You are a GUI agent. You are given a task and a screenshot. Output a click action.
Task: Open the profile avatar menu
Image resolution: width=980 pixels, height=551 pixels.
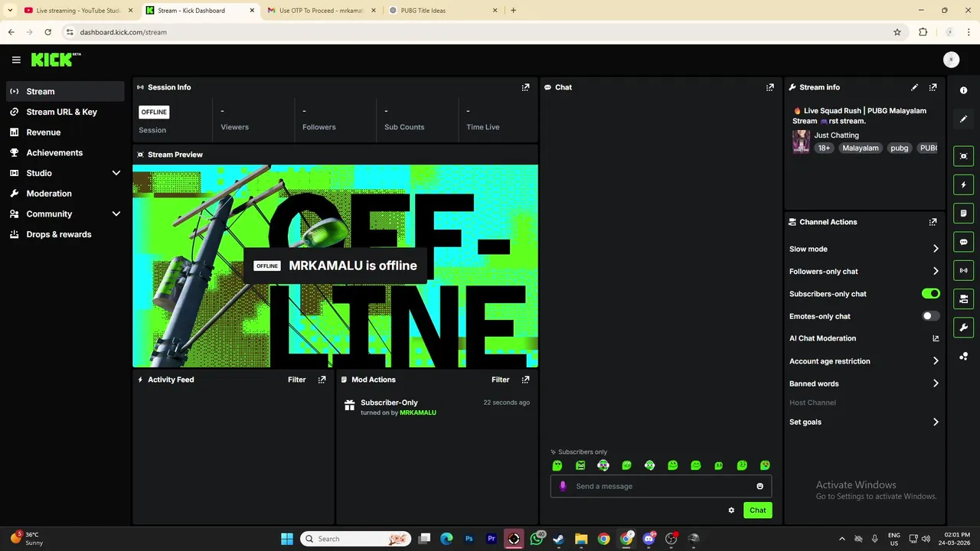[x=951, y=60]
